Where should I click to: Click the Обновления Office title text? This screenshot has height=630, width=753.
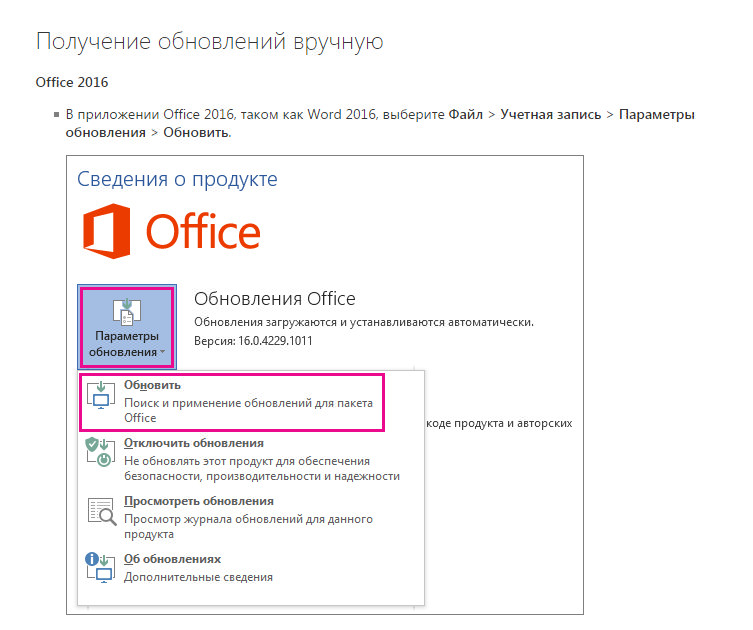[x=275, y=299]
